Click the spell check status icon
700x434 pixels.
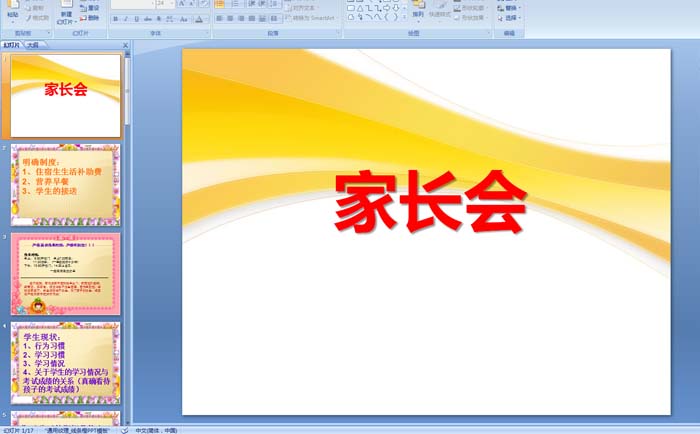pyautogui.click(x=125, y=430)
